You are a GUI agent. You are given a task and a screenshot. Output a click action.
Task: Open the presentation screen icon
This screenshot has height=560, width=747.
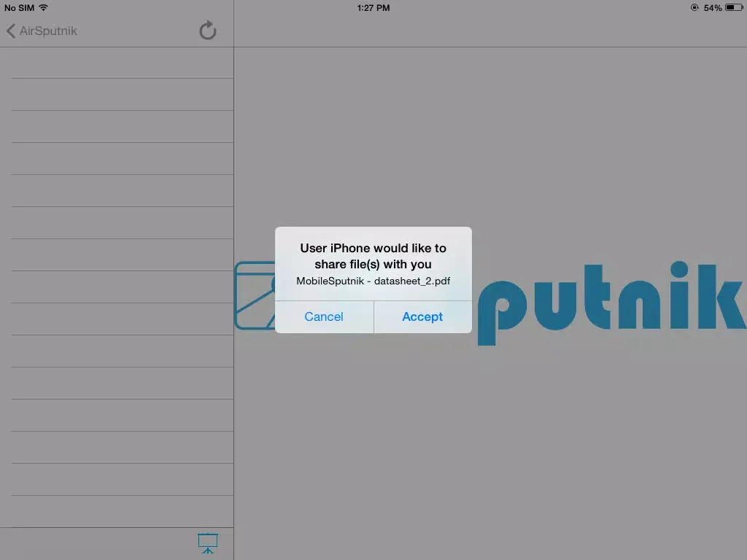(x=208, y=543)
